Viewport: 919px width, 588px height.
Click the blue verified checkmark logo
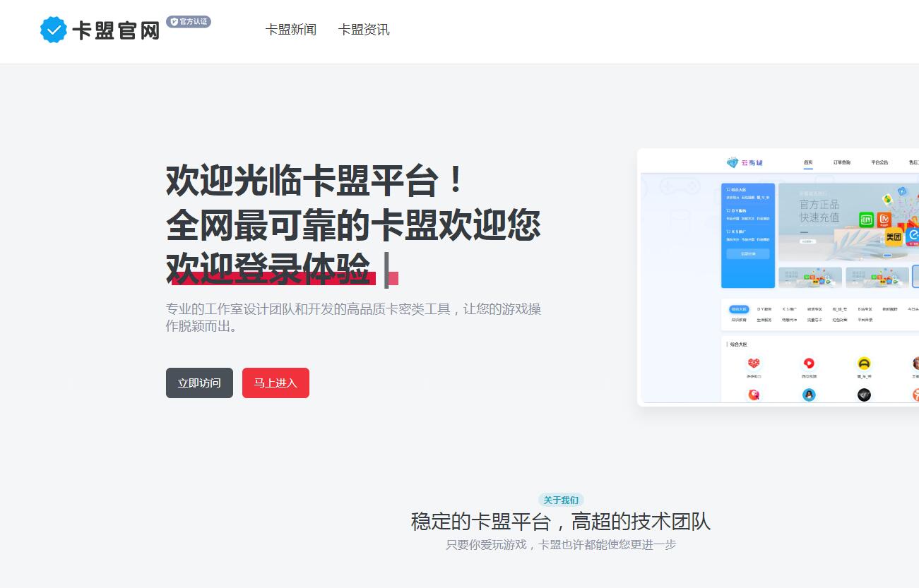point(54,30)
